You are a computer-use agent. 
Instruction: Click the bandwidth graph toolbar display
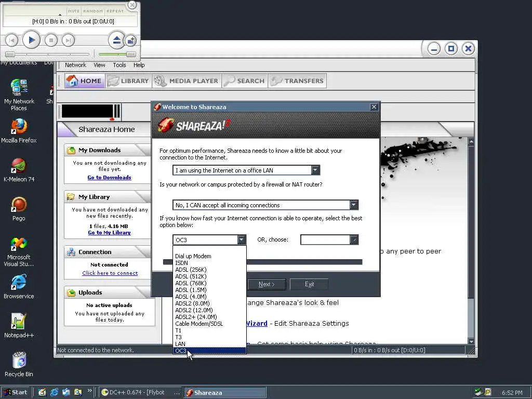(x=90, y=112)
